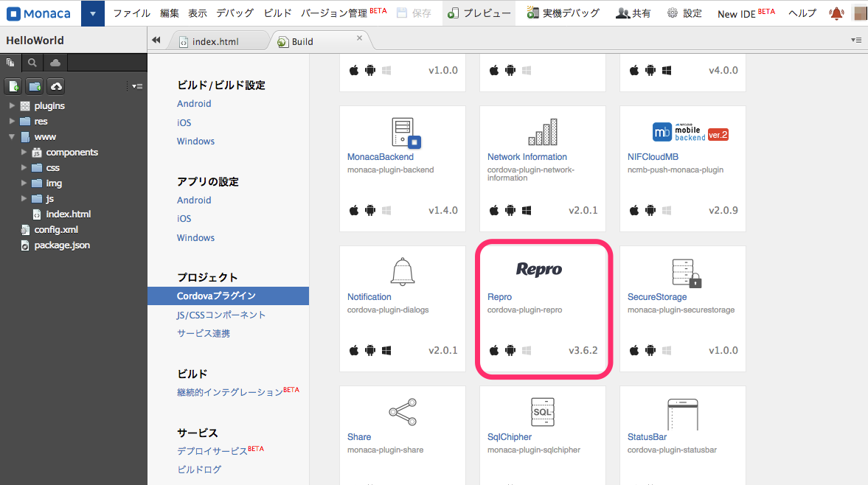Click the Repro plugin logo
Viewport: 868px width, 485px height.
coord(538,269)
